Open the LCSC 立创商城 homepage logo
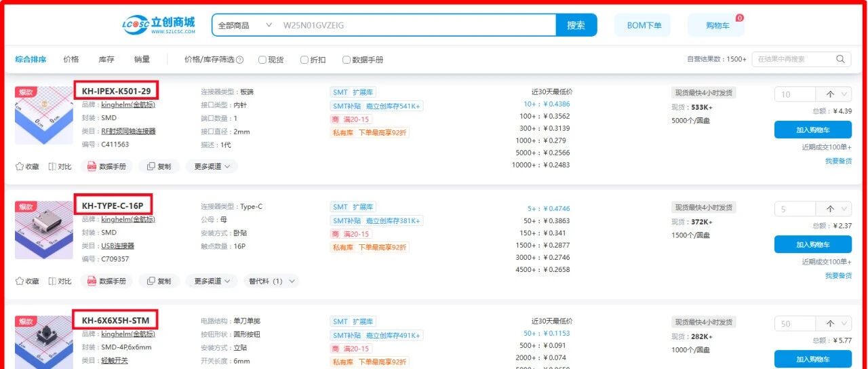The image size is (868, 369). click(159, 25)
